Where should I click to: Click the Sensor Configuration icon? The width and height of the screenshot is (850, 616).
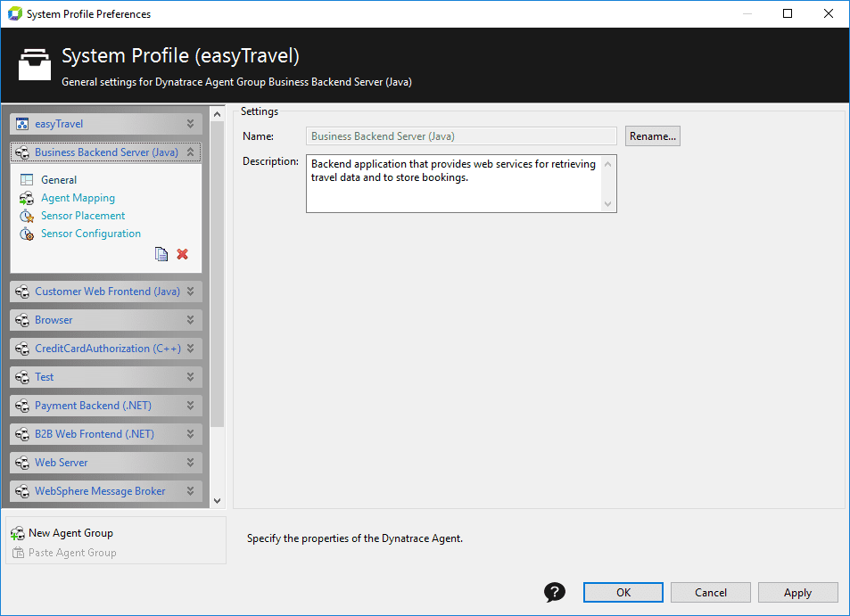coord(27,234)
